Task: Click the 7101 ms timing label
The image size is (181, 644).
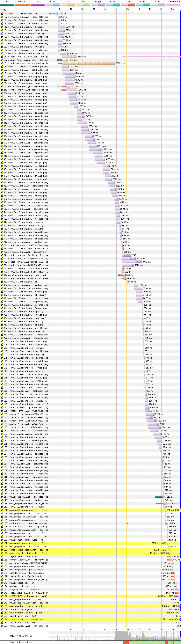Action: click(82, 90)
